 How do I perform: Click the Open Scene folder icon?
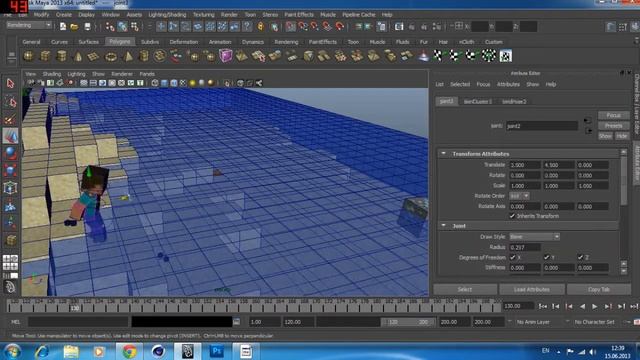coord(74,27)
